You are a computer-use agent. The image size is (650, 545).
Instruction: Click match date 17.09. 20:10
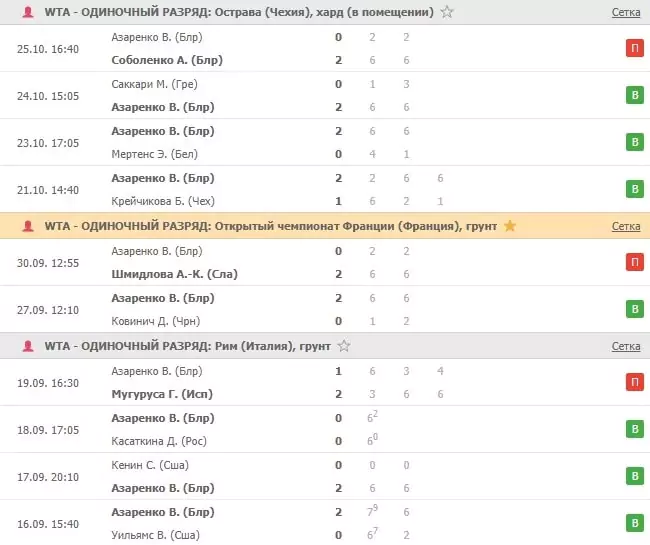[48, 477]
